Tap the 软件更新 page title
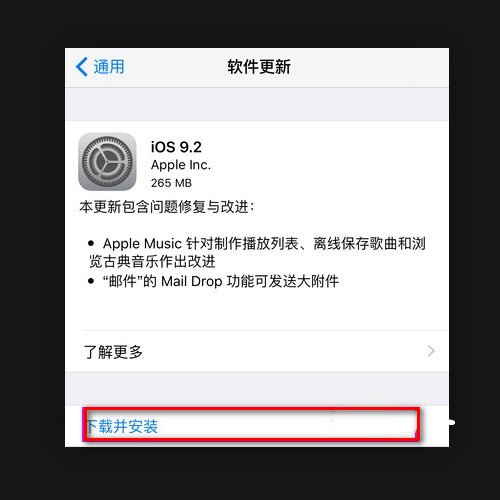 click(259, 67)
